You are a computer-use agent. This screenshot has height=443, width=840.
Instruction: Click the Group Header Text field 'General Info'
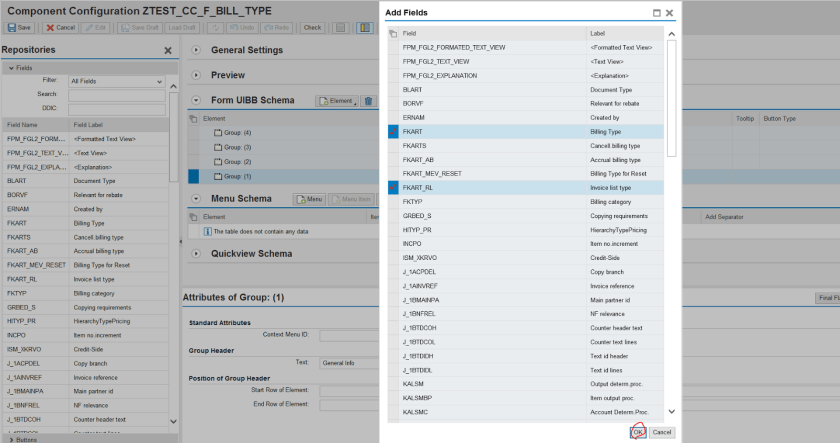[x=349, y=363]
